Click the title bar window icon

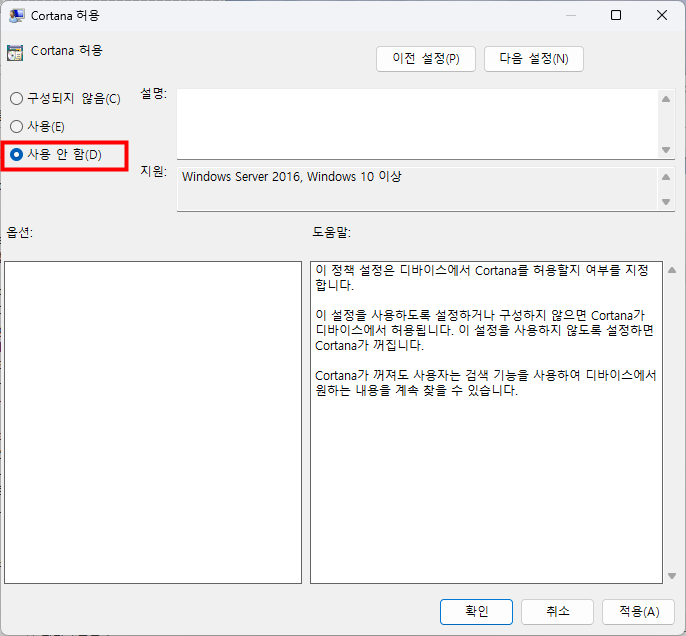coord(16,15)
